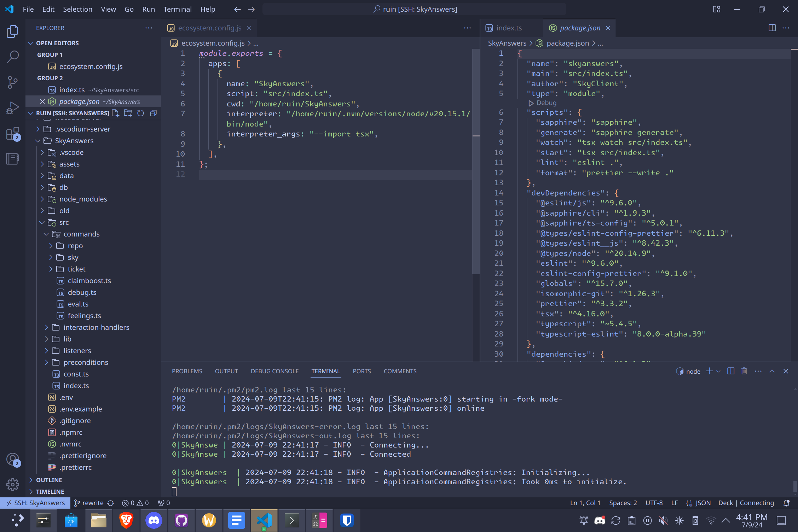Go back in navigation history
Image resolution: width=798 pixels, height=532 pixels.
pyautogui.click(x=237, y=9)
